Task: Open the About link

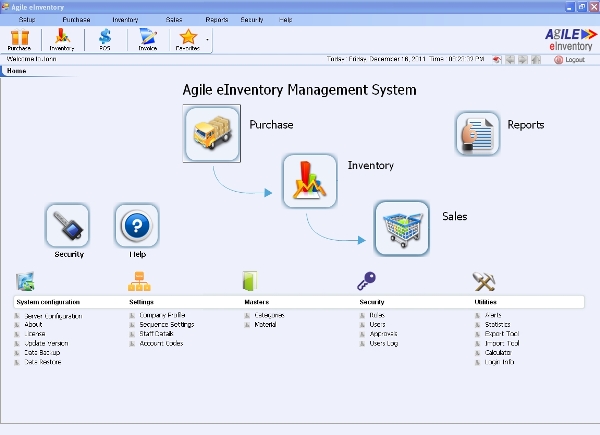Action: (33, 324)
